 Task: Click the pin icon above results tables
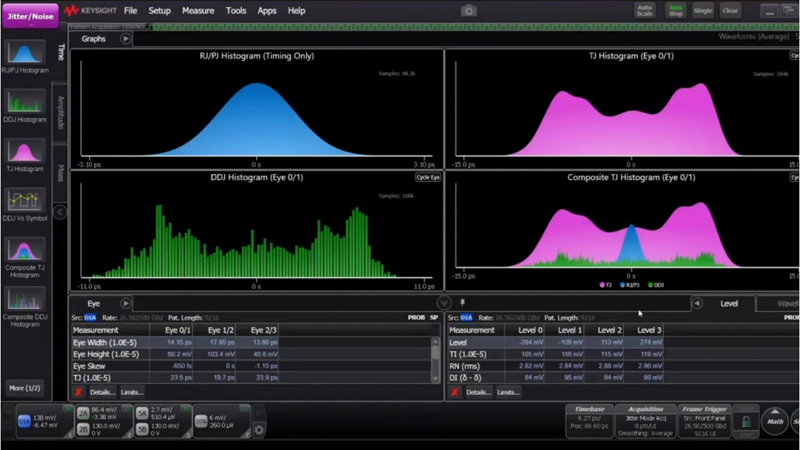(x=462, y=303)
